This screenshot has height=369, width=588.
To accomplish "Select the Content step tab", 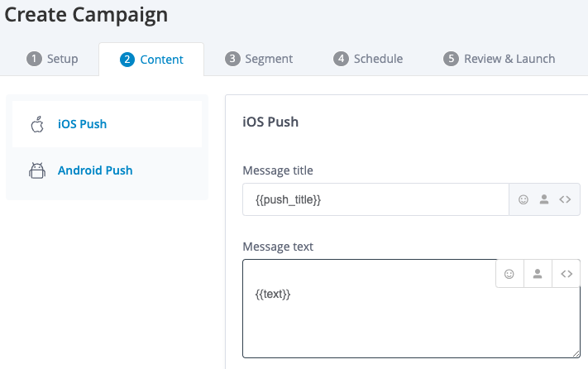I will [151, 59].
